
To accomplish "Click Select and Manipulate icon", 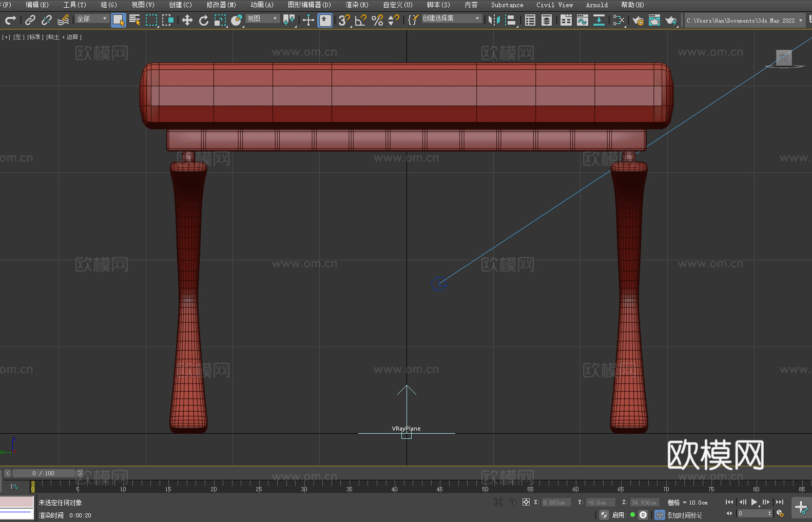I will click(x=308, y=20).
